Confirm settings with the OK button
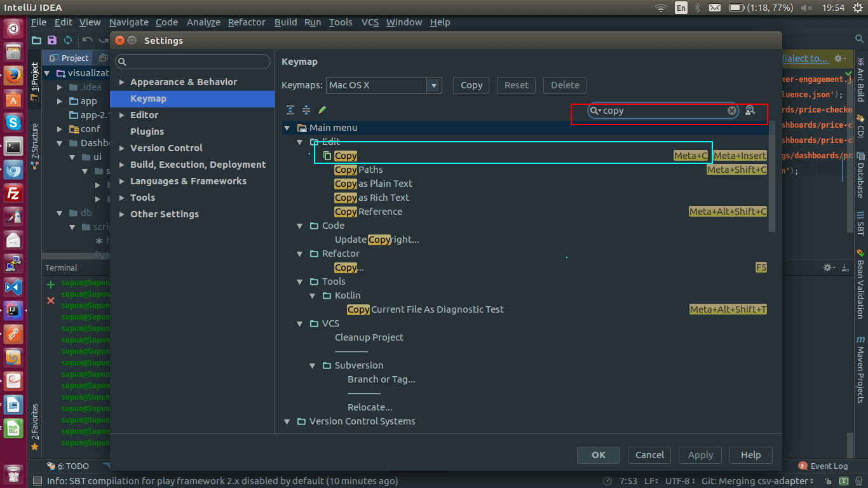Image resolution: width=868 pixels, height=488 pixels. 599,455
